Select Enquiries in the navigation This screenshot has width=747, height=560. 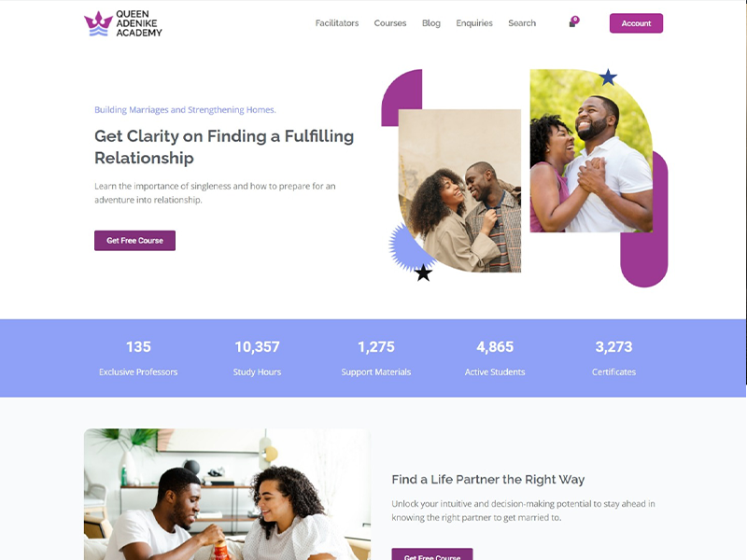(474, 22)
